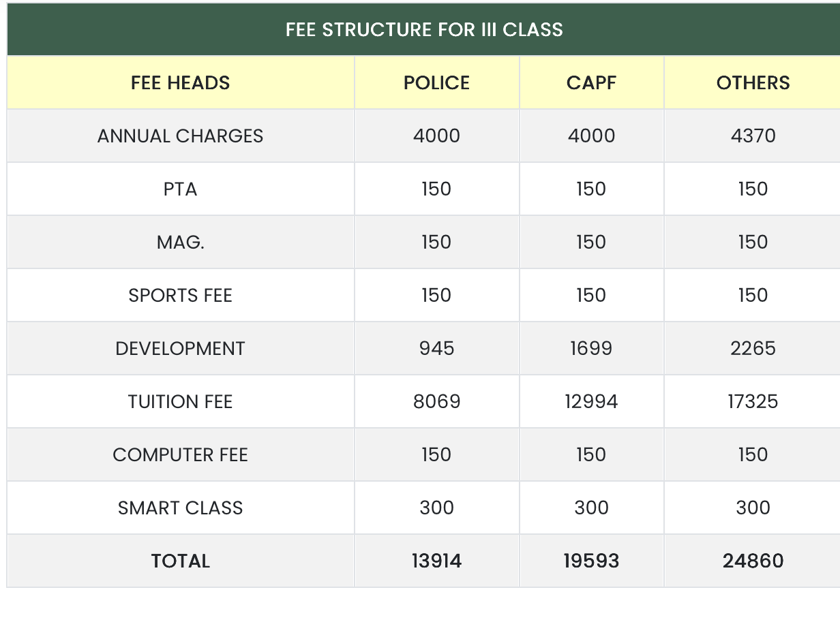Screen dimensions: 840x622
Task: Click the CAPF development value 1699
Action: coord(591,349)
